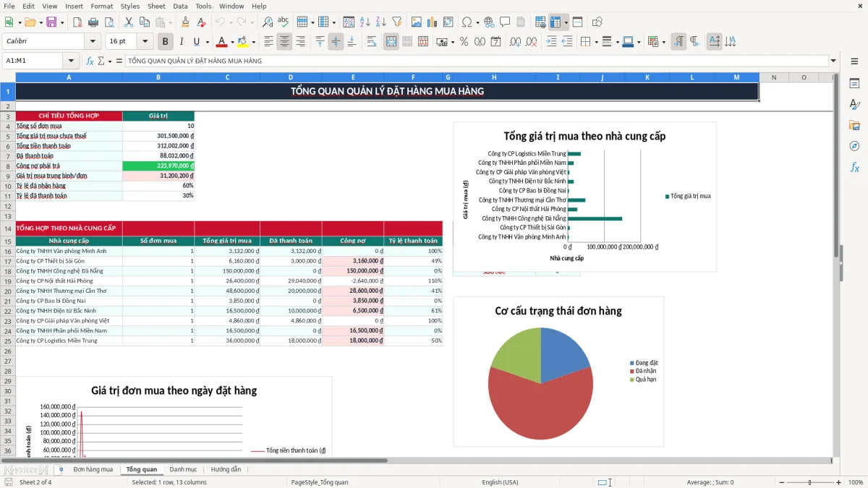Toggle Italic formatting
868x488 pixels.
click(181, 41)
